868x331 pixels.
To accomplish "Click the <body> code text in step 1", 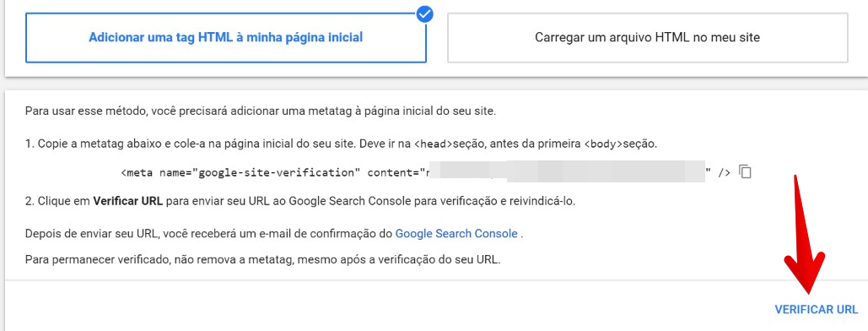I will [603, 144].
